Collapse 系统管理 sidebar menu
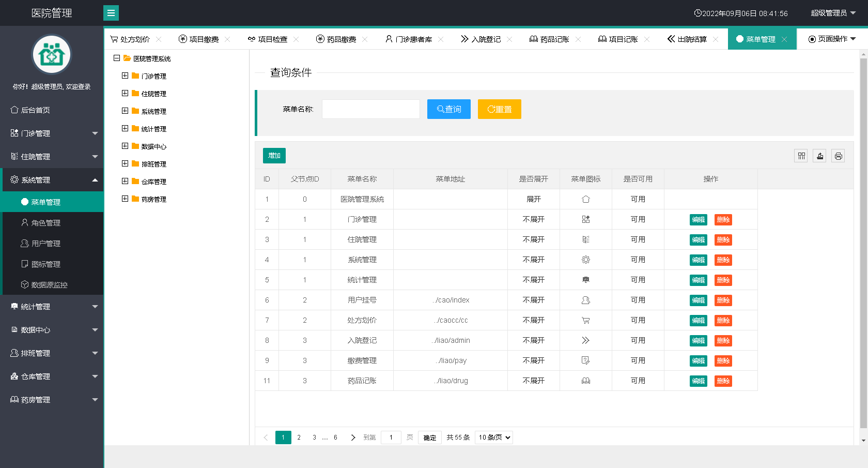868x468 pixels. coord(52,179)
